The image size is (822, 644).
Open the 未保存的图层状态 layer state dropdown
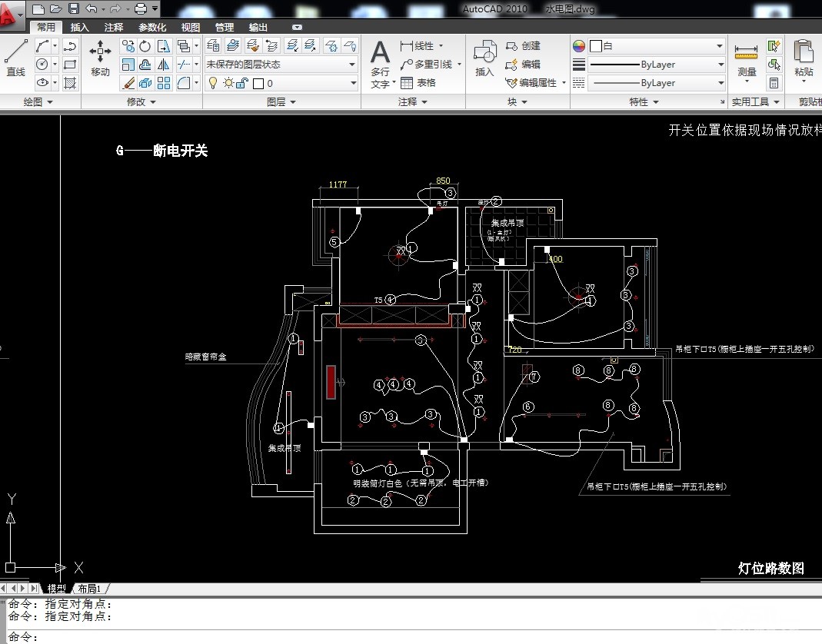[281, 65]
